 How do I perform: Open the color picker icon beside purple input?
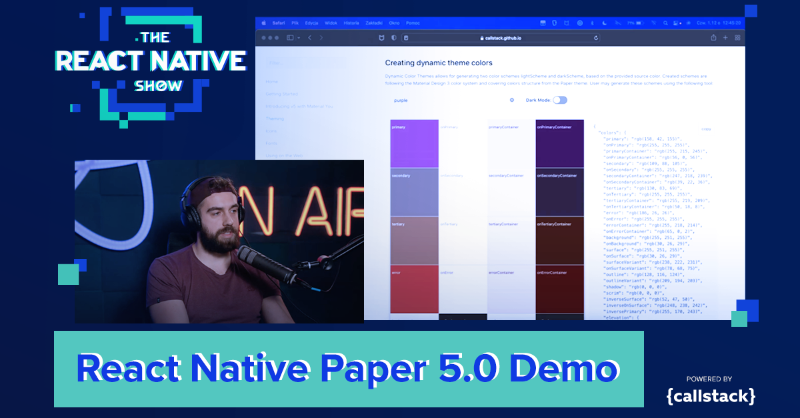click(512, 100)
